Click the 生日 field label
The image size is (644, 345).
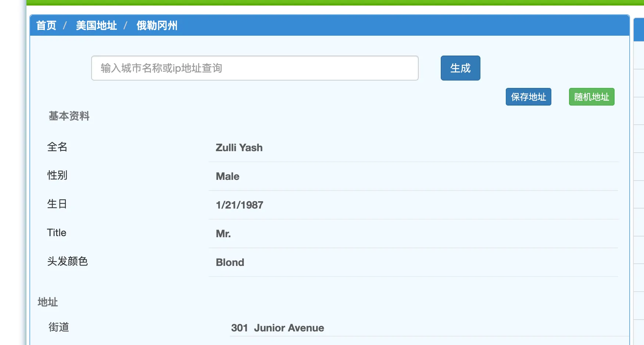click(57, 204)
